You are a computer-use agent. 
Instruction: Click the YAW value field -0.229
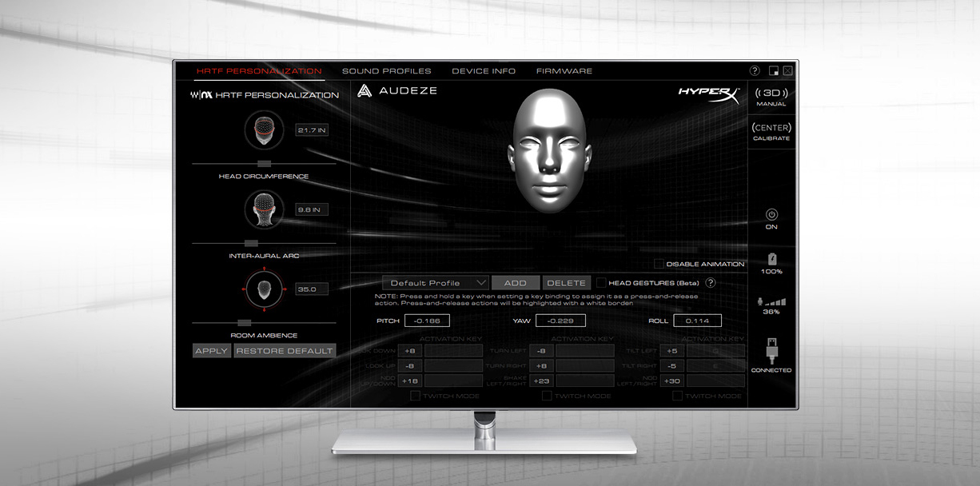[560, 321]
